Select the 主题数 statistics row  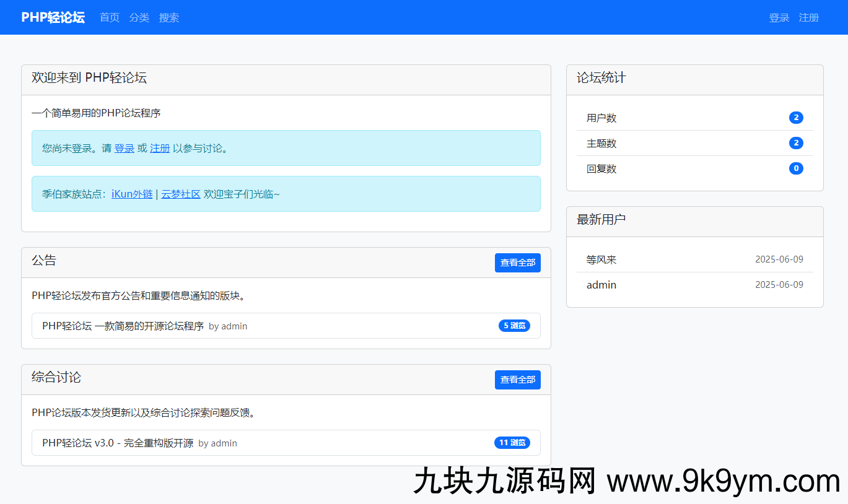tap(695, 143)
